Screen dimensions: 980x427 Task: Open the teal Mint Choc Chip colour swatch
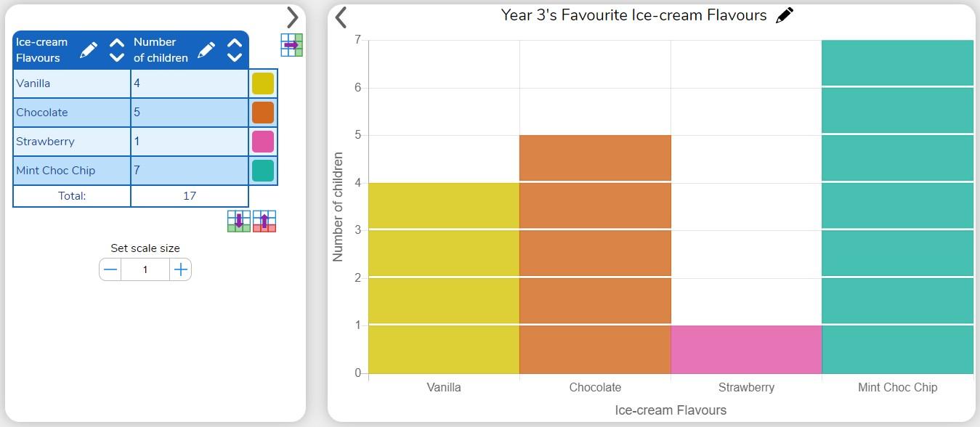click(x=263, y=171)
